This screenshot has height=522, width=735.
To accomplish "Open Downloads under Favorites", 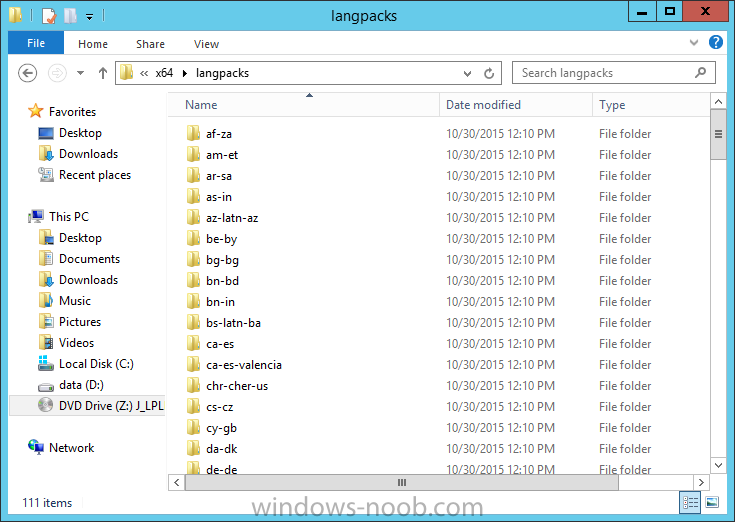I will click(88, 154).
